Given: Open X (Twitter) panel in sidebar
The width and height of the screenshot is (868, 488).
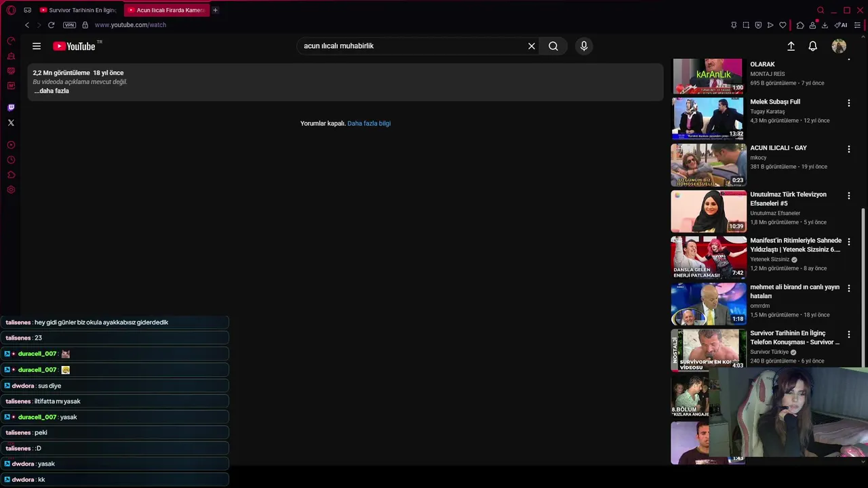Looking at the screenshot, I should point(11,123).
